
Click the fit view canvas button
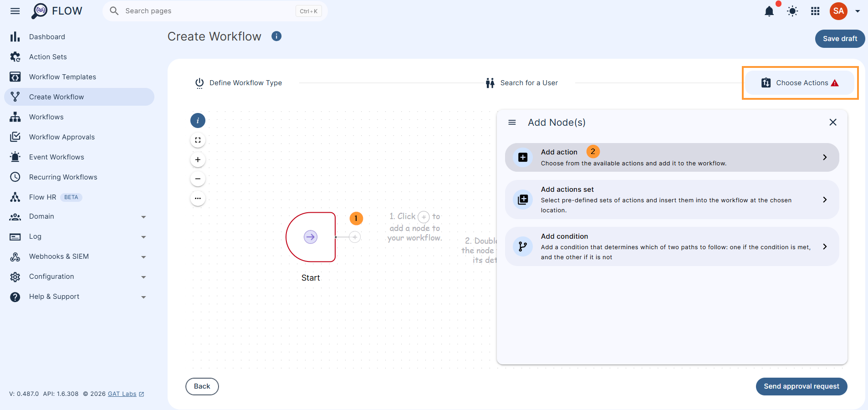(198, 140)
